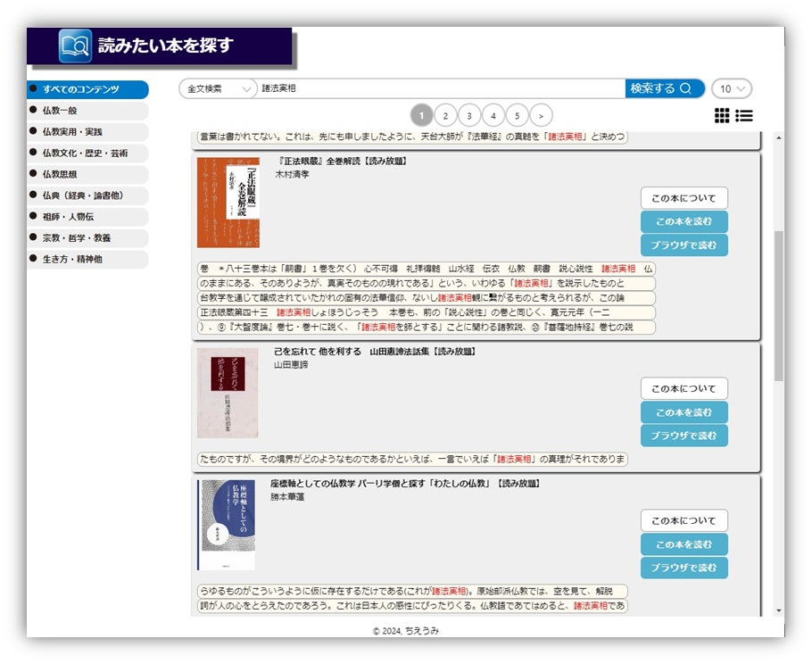Click excerpt starting 台教学を通じて醸成
812x664 pixels.
click(427, 298)
